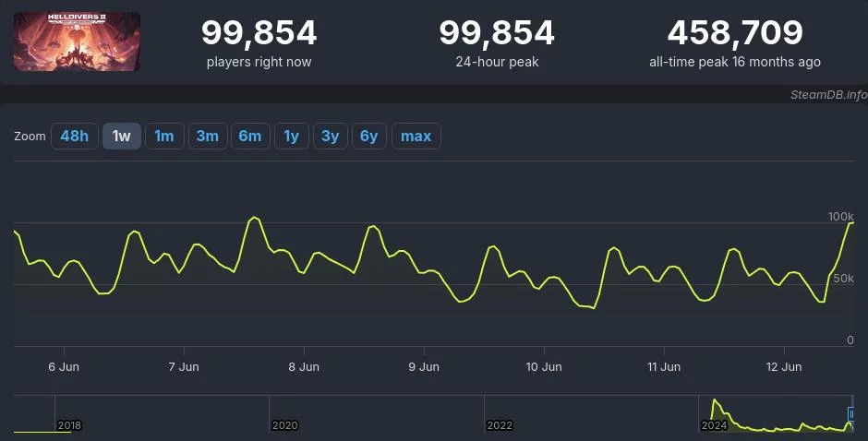Screen dimensions: 868x441
Task: Click the players right now count
Action: coord(259,32)
